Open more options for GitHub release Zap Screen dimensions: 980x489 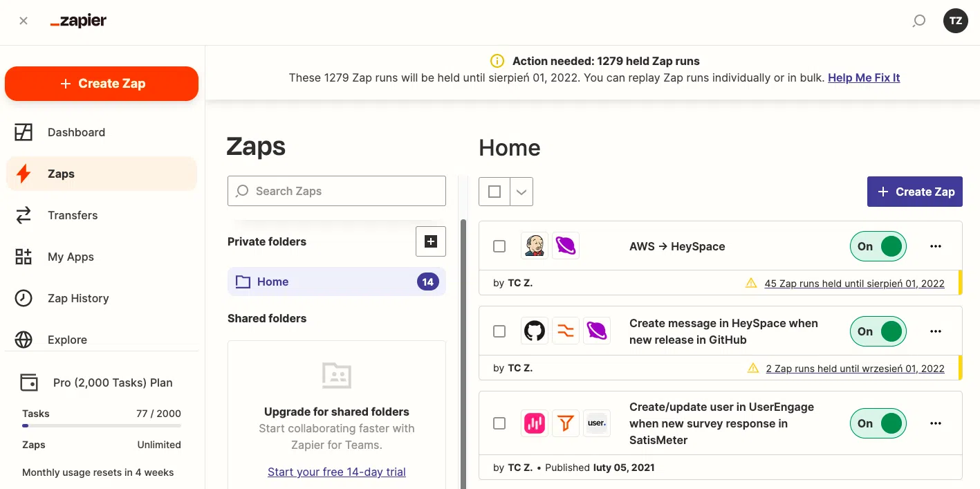tap(936, 331)
